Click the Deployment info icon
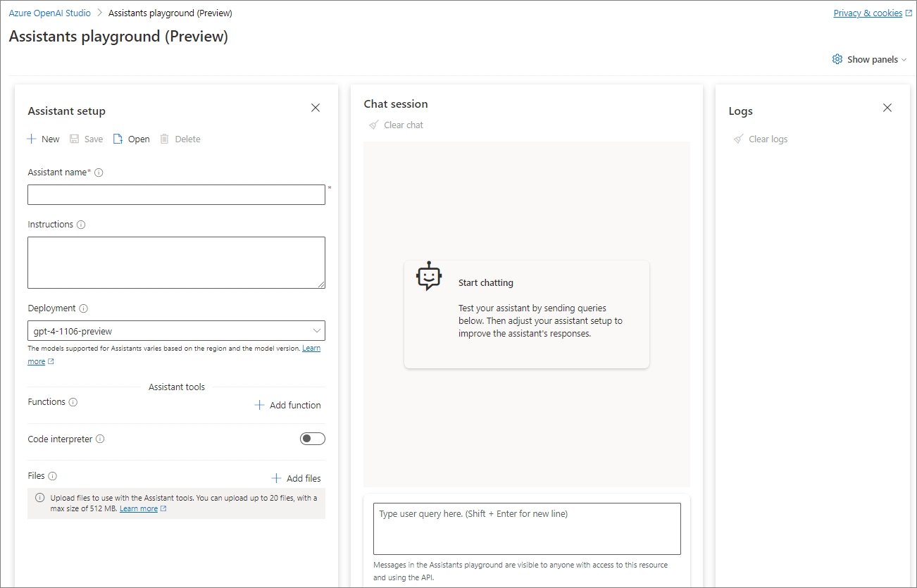The height and width of the screenshot is (588, 917). click(x=84, y=308)
